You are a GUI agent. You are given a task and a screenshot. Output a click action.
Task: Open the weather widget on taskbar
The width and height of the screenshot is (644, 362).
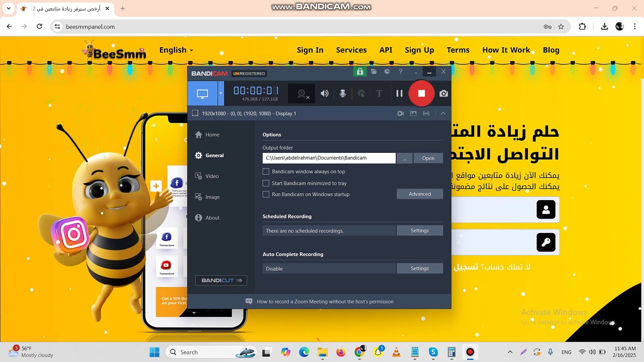click(x=31, y=351)
